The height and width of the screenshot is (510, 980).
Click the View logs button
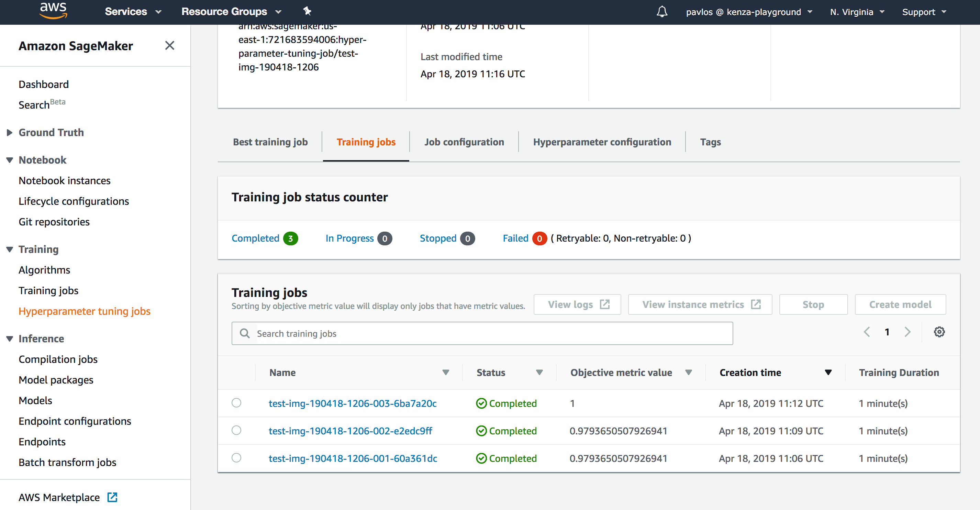coord(577,304)
